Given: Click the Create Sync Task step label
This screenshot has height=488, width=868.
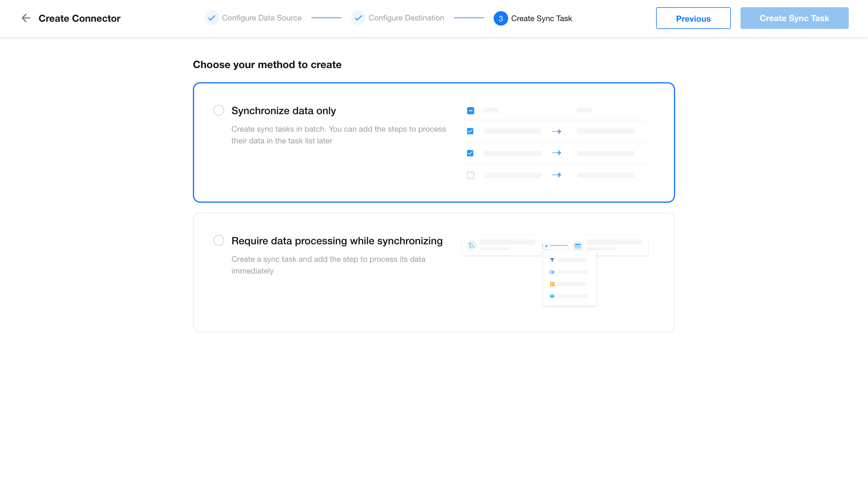Looking at the screenshot, I should [x=541, y=18].
